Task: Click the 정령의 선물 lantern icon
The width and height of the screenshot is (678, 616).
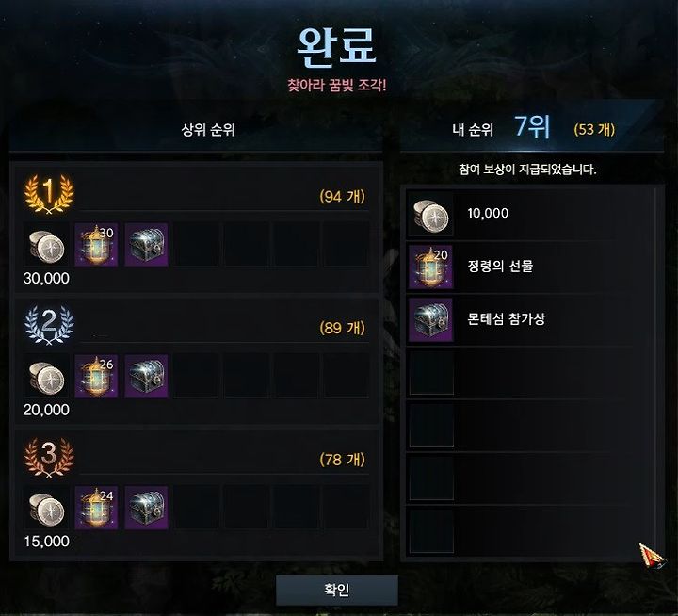Action: pos(431,267)
